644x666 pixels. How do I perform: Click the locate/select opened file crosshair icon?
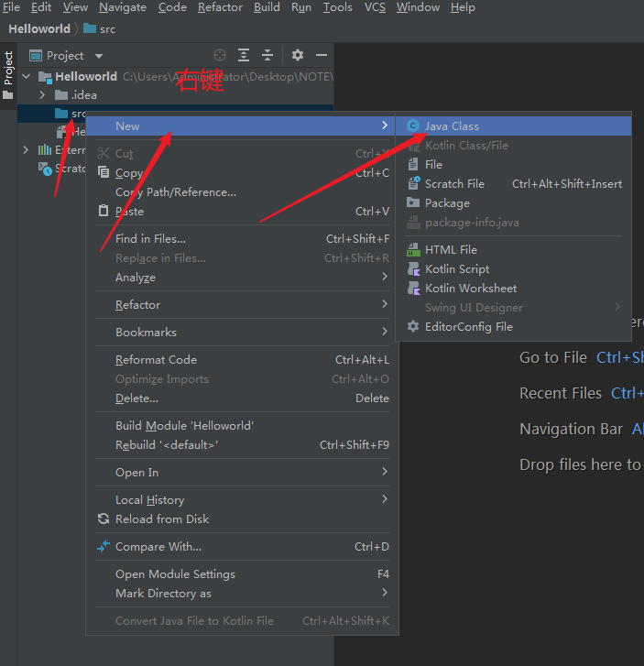pyautogui.click(x=220, y=55)
